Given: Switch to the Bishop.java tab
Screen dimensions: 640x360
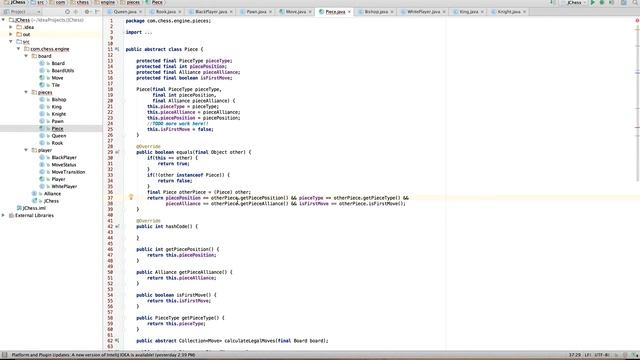Looking at the screenshot, I should (376, 12).
